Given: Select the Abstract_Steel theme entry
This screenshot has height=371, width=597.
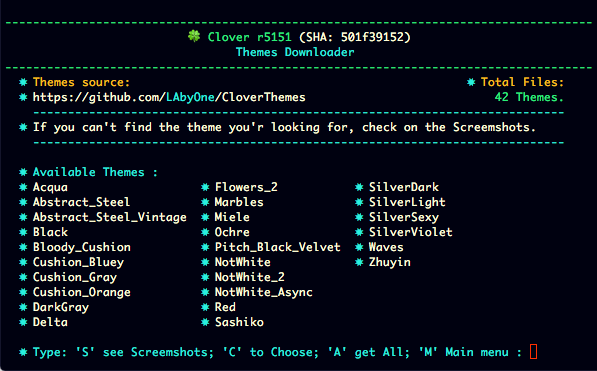Looking at the screenshot, I should coord(81,202).
